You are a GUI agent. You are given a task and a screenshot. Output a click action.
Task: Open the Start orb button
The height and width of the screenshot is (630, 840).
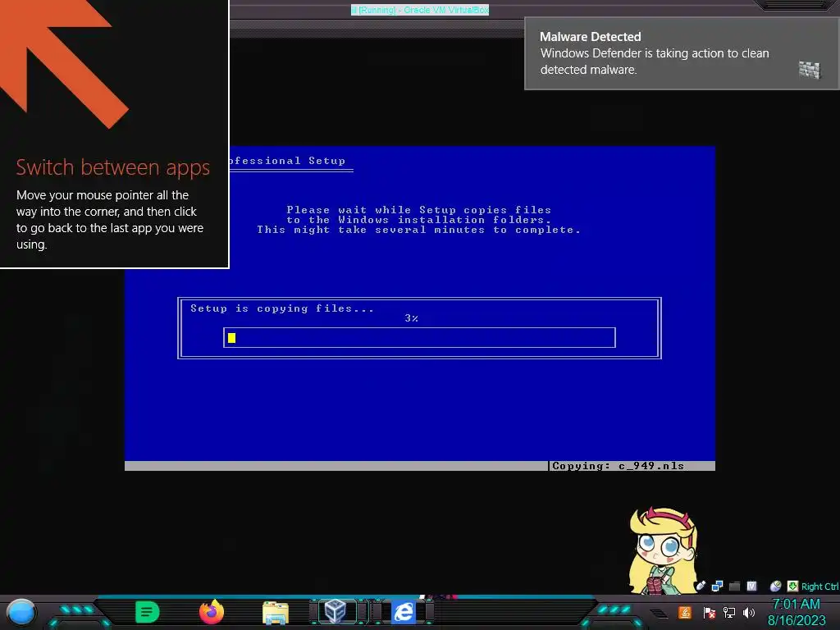click(21, 612)
